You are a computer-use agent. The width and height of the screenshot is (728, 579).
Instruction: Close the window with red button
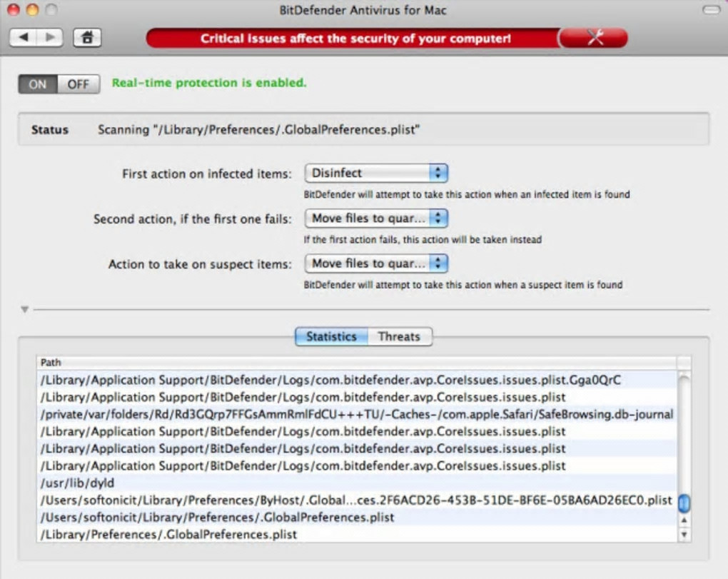click(14, 10)
